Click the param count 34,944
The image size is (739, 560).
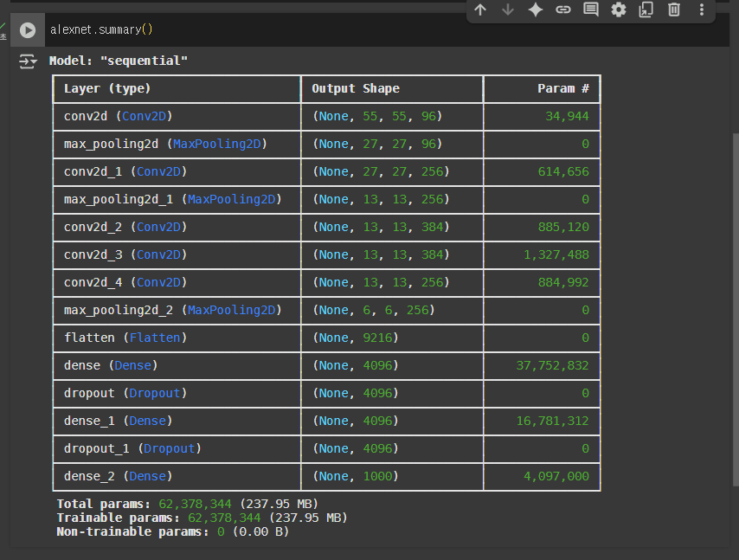[567, 117]
